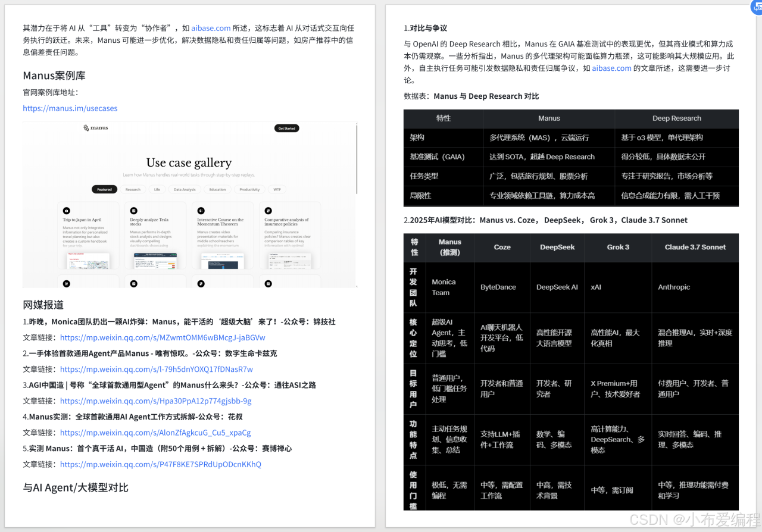Select the Education tab in use case gallery

pos(217,189)
